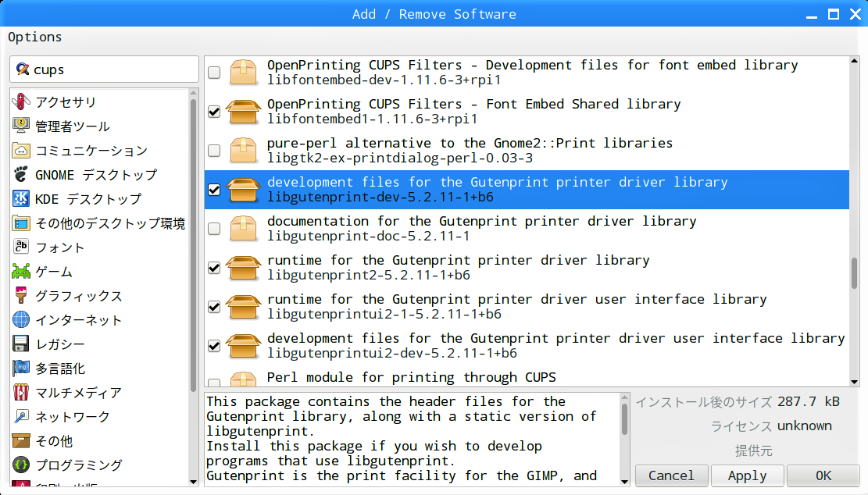Click the description pane scrollbar thumb
Viewport: 868px width, 495px height.
coord(624,418)
